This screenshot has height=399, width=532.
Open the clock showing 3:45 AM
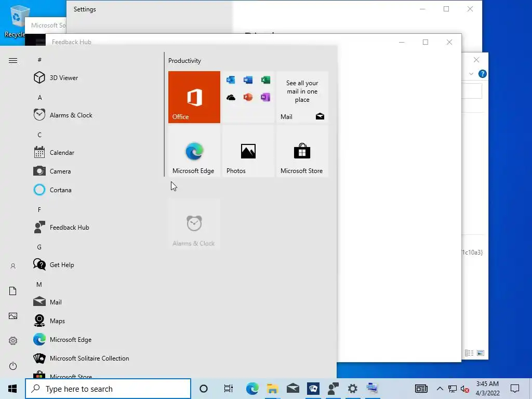pos(487,389)
